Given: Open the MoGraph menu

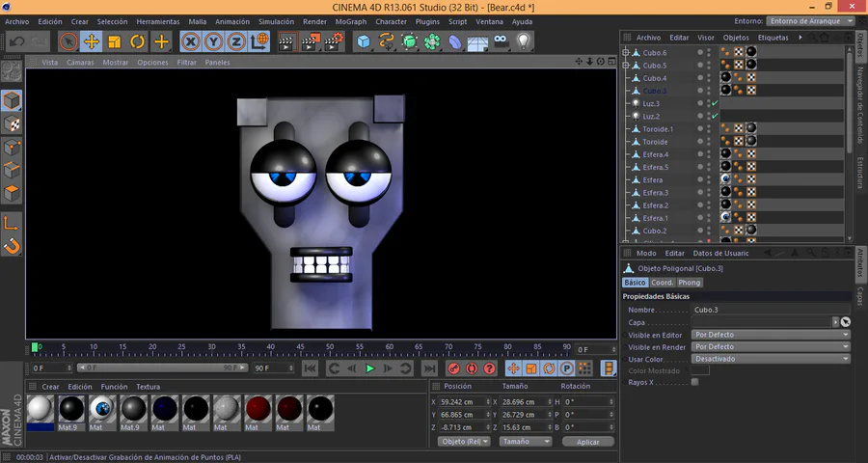Looking at the screenshot, I should pos(350,21).
